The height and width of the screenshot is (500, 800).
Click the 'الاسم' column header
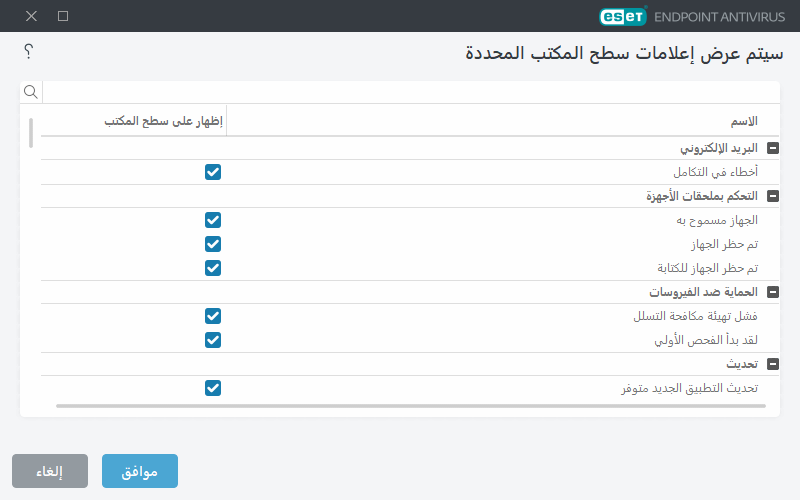pos(744,121)
